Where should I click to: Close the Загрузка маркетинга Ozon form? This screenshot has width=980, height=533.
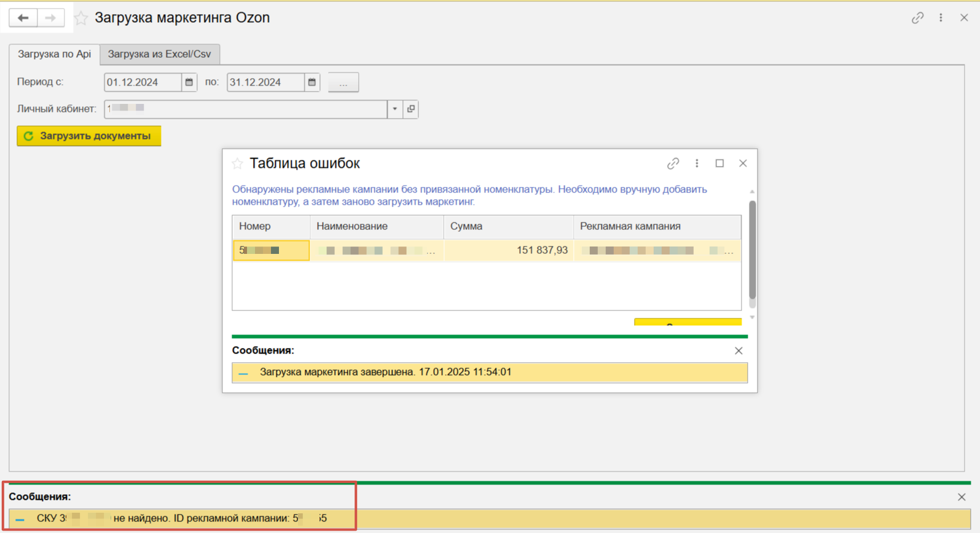tap(964, 18)
